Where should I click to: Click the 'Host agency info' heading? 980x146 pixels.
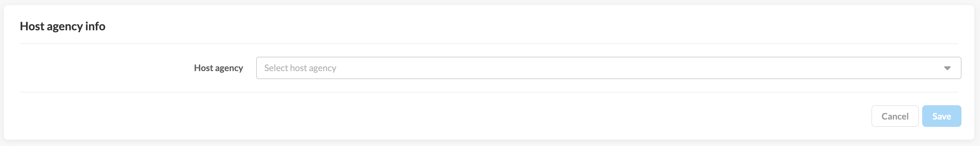tap(62, 26)
